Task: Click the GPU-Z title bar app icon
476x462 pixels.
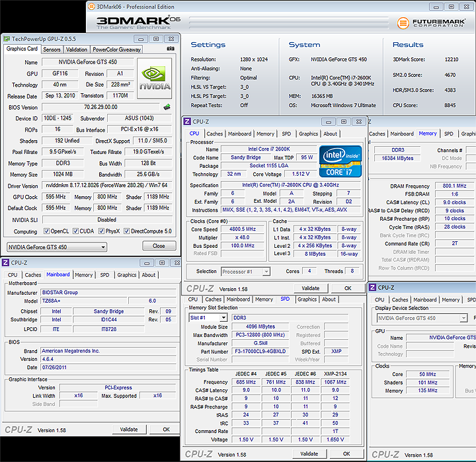Action: (x=7, y=39)
